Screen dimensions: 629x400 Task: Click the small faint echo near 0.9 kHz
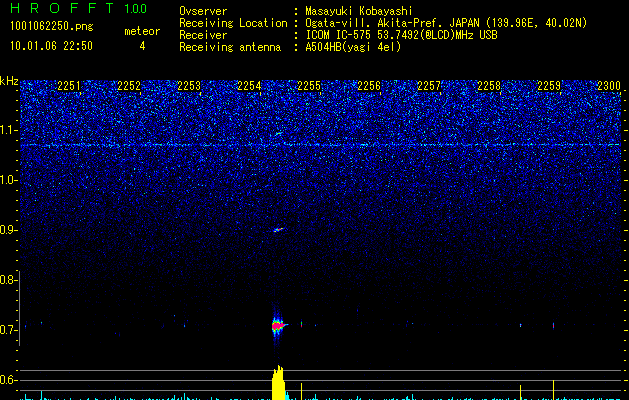[278, 230]
